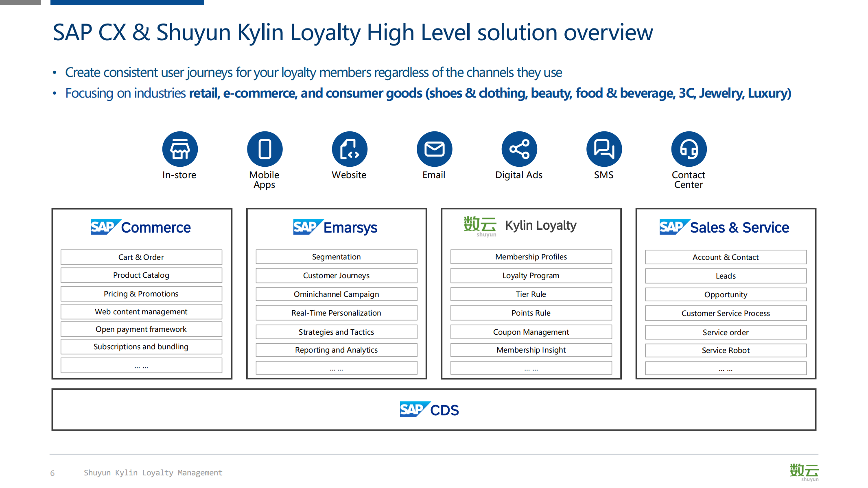The width and height of the screenshot is (868, 488).
Task: Click the second bullet about focus industries
Action: [428, 93]
